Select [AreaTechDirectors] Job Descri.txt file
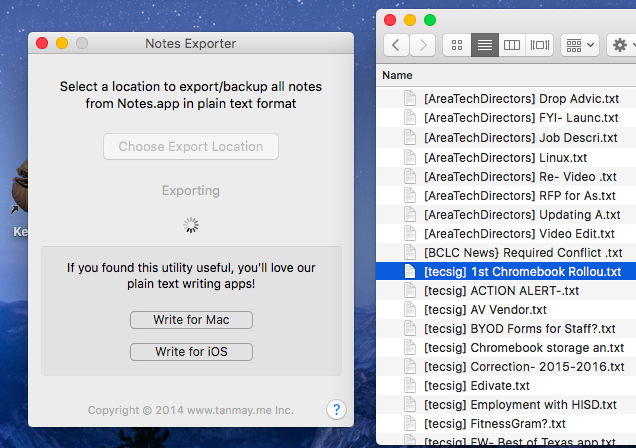The height and width of the screenshot is (448, 636). coord(506,137)
